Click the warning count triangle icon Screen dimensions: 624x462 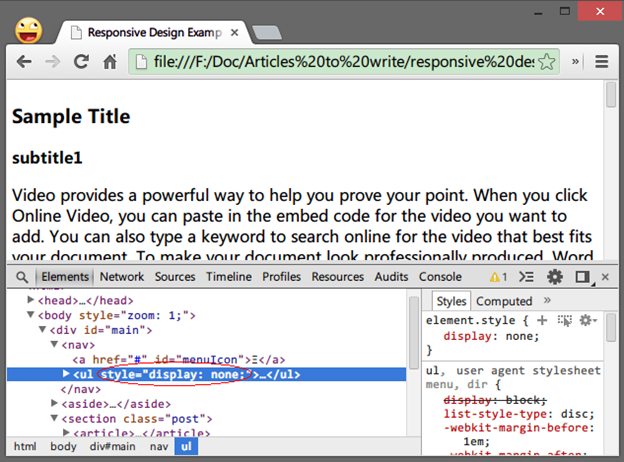coord(495,277)
